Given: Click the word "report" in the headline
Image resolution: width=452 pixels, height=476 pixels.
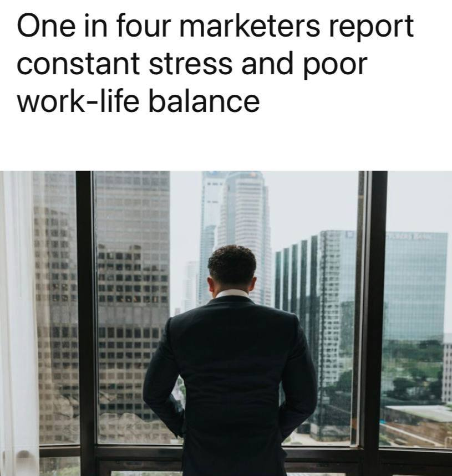Looking at the screenshot, I should coord(370,28).
